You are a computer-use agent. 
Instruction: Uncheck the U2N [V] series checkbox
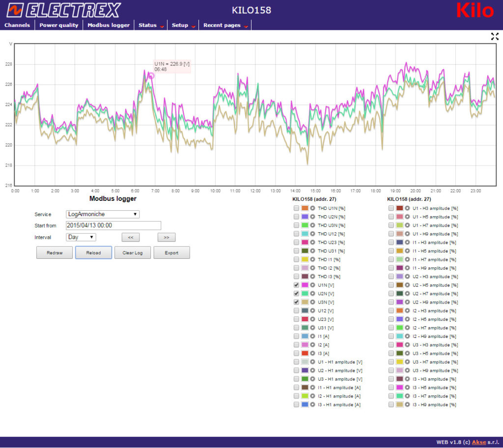(x=296, y=293)
